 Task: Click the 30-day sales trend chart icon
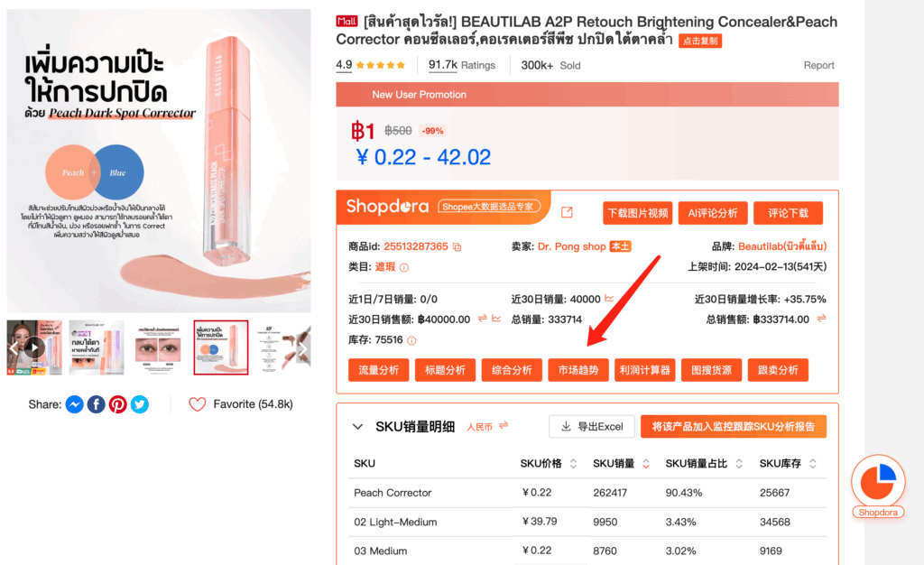609,299
